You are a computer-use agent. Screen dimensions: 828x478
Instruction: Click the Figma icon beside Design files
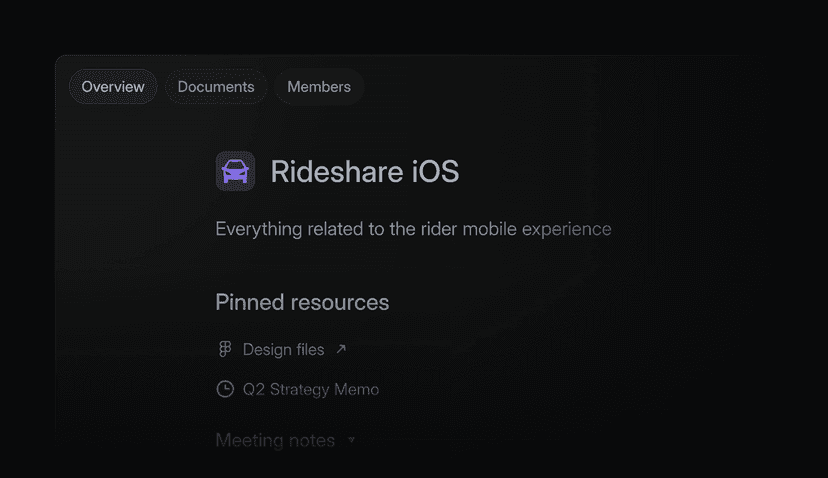(x=225, y=349)
